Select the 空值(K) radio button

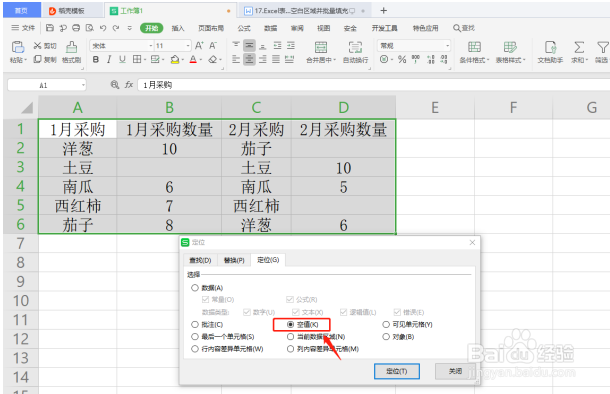pos(290,324)
